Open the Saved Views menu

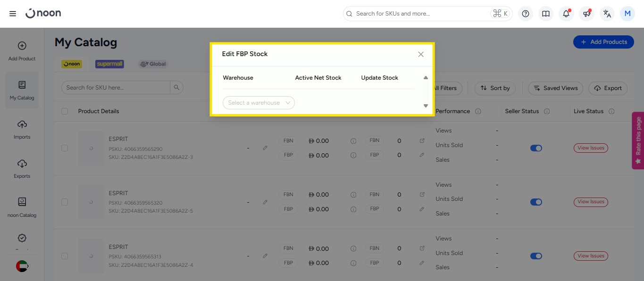[x=555, y=88]
